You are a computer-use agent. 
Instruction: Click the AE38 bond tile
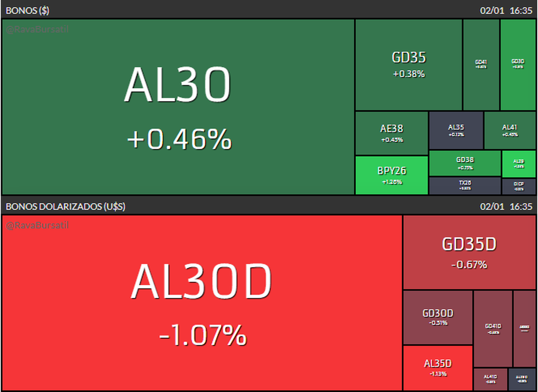(x=391, y=133)
